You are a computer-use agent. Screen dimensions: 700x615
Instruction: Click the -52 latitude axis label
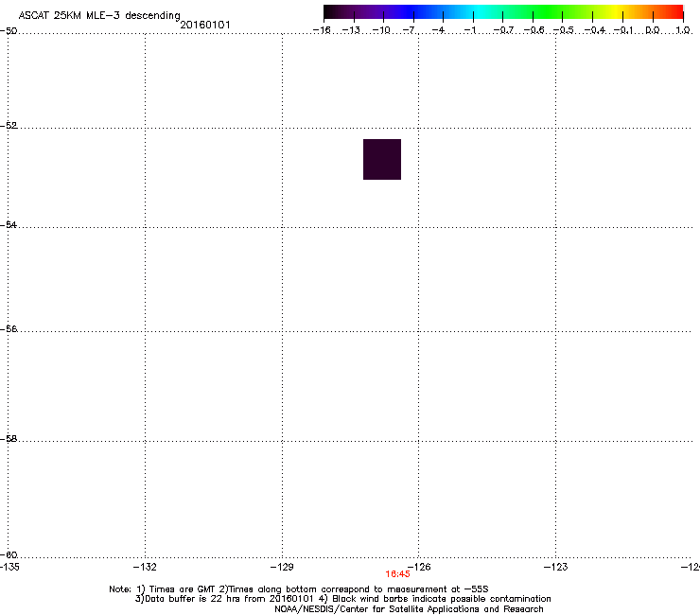(9, 126)
